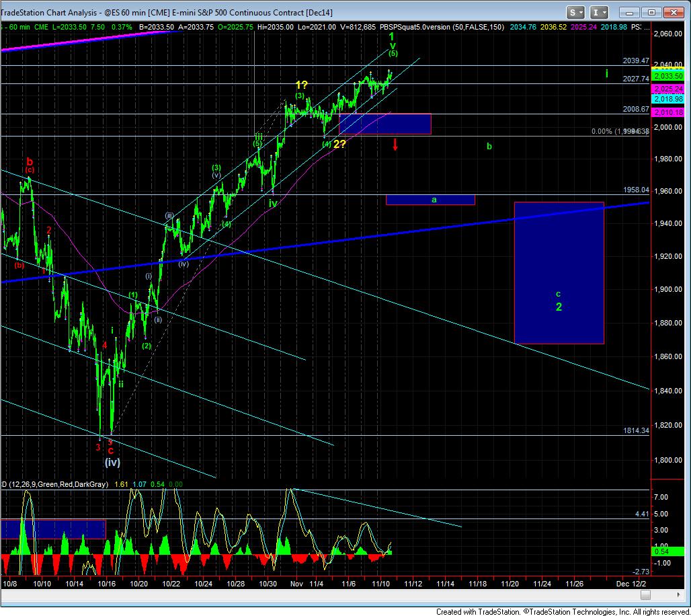Click the 4.41 MACD level label
Viewport: 691px width, 616px height.
(642, 514)
